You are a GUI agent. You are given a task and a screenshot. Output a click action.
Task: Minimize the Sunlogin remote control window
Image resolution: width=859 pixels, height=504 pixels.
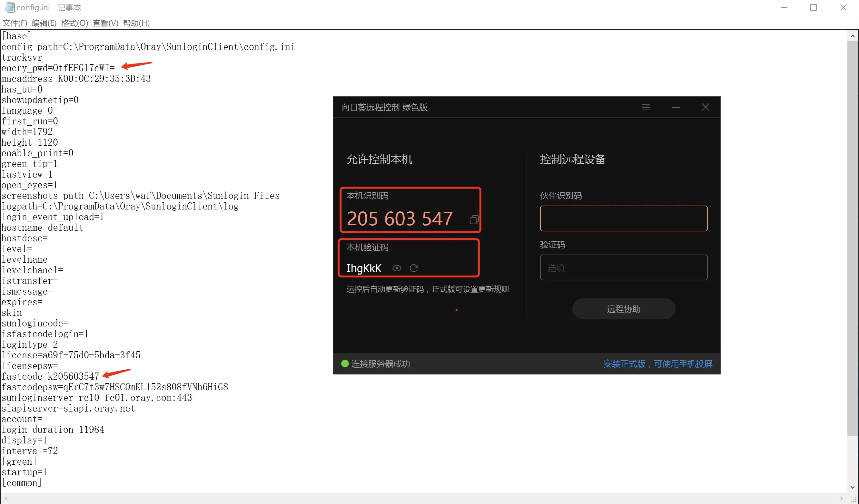point(676,107)
